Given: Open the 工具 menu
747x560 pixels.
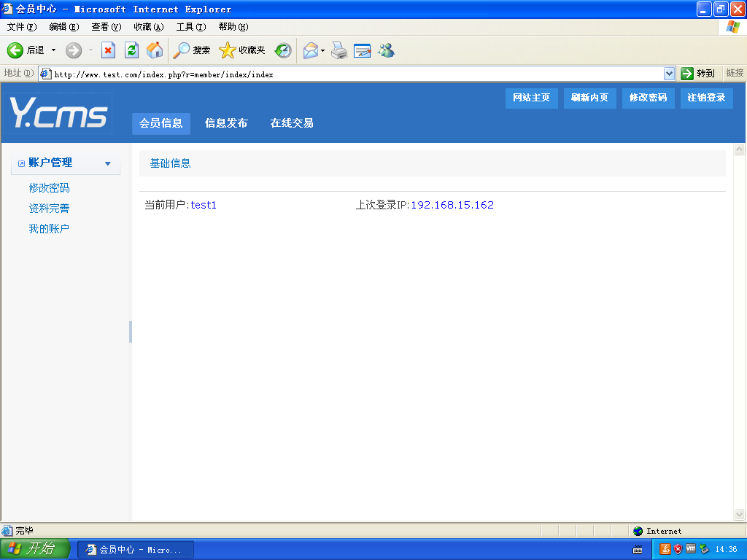Looking at the screenshot, I should [191, 27].
